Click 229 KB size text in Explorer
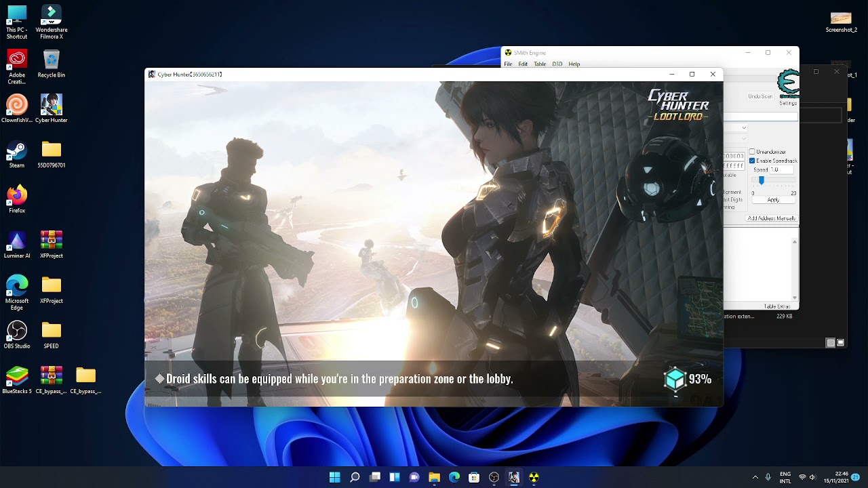 [784, 316]
